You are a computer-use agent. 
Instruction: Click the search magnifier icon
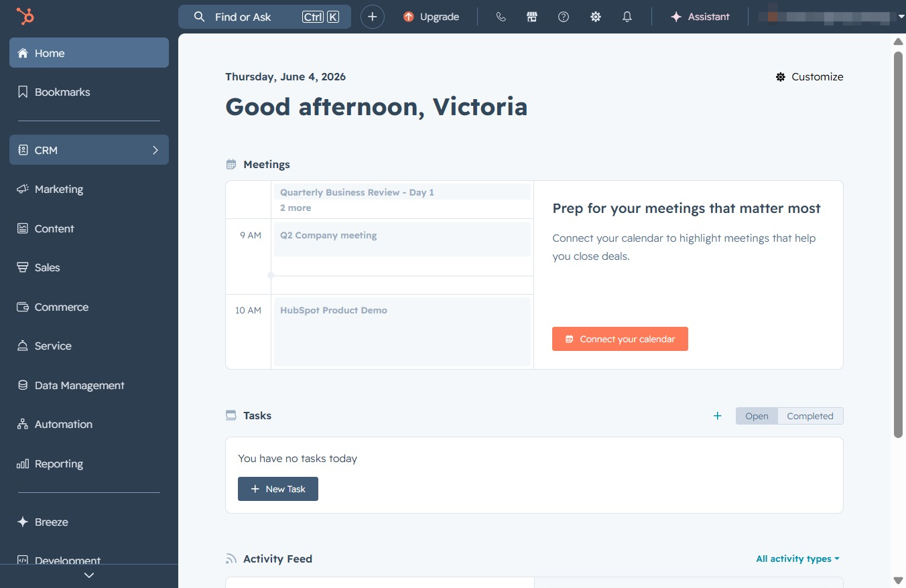click(x=199, y=17)
